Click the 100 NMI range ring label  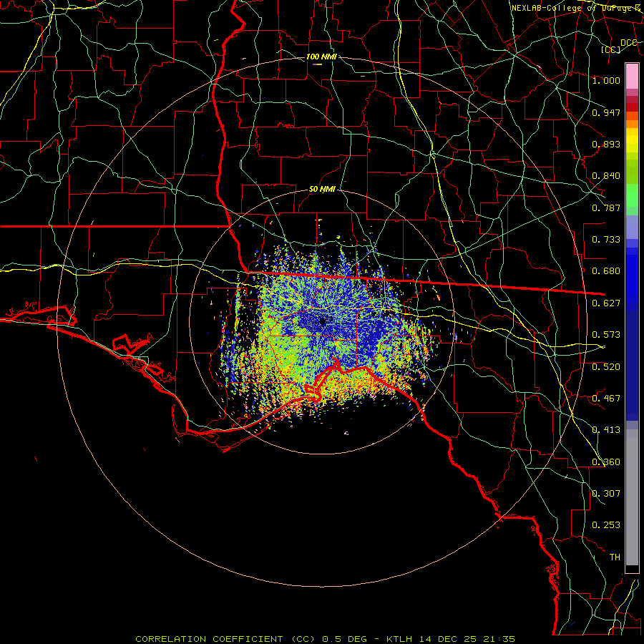click(321, 57)
